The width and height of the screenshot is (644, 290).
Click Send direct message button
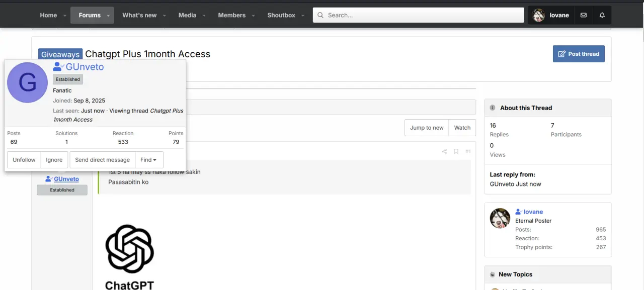103,160
